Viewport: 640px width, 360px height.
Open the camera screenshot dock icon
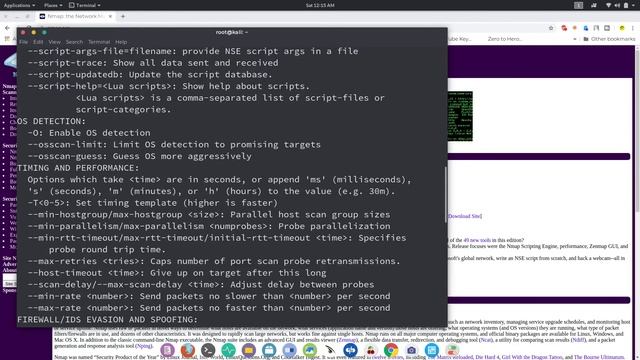click(x=411, y=350)
